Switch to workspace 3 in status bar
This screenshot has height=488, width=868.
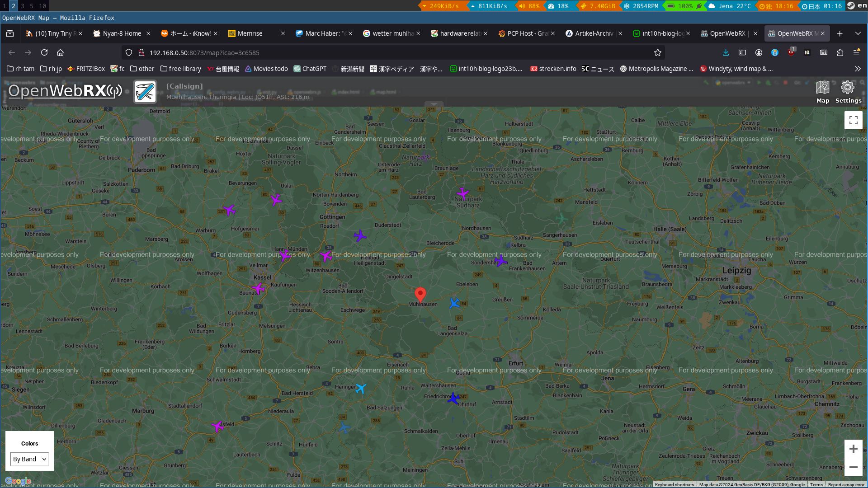(x=23, y=6)
